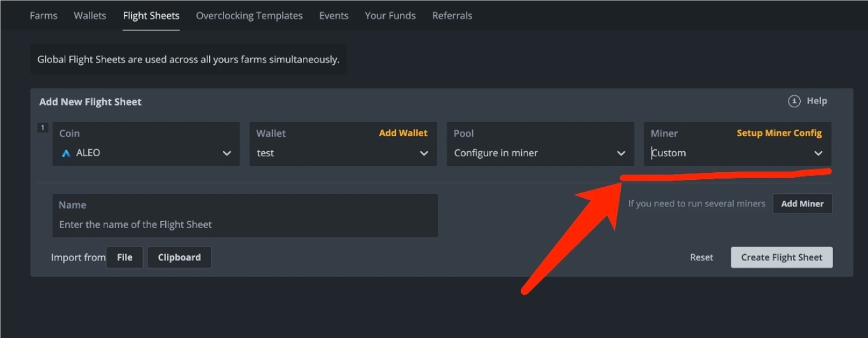Expand the Coin dropdown chevron

(x=227, y=153)
